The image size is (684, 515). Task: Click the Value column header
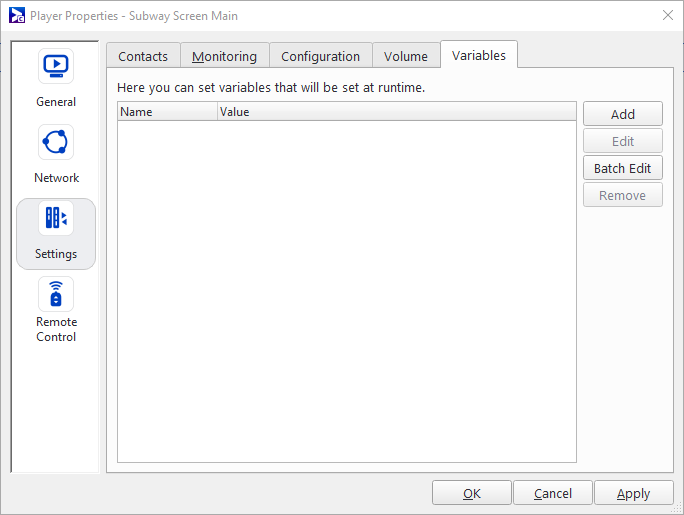click(396, 112)
